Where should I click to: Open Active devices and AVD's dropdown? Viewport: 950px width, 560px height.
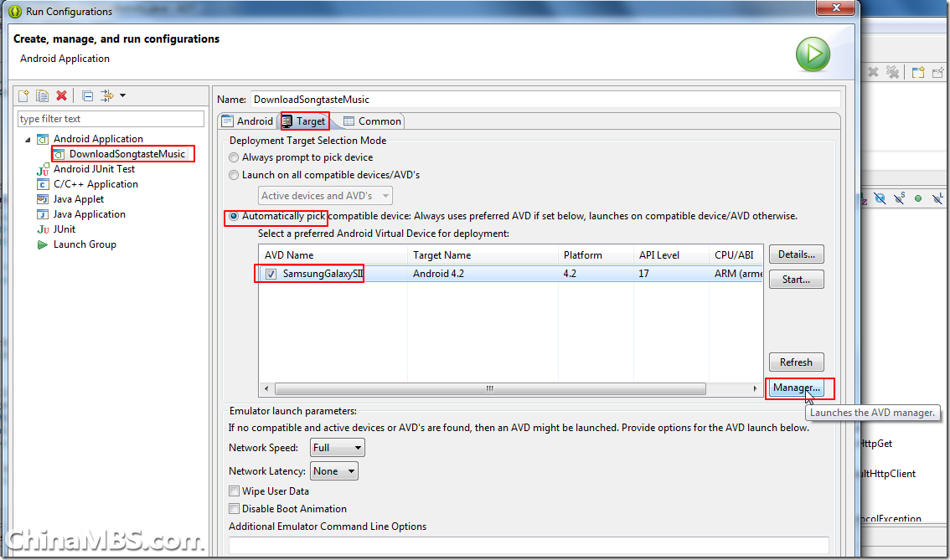click(325, 196)
